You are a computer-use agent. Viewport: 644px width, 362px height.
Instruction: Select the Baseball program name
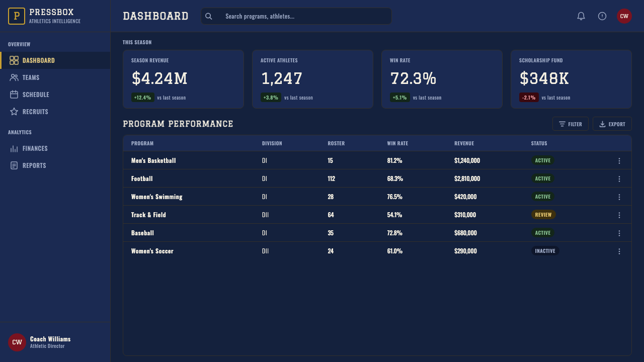(142, 233)
